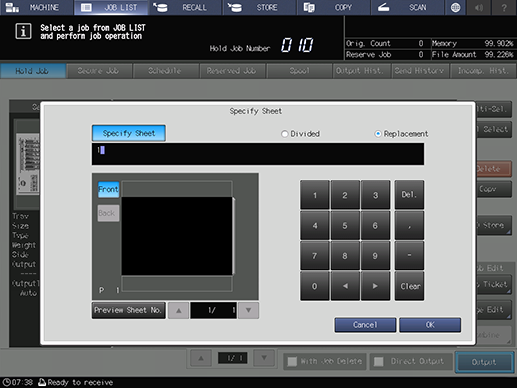Click the background Ticket button

pyautogui.click(x=494, y=284)
